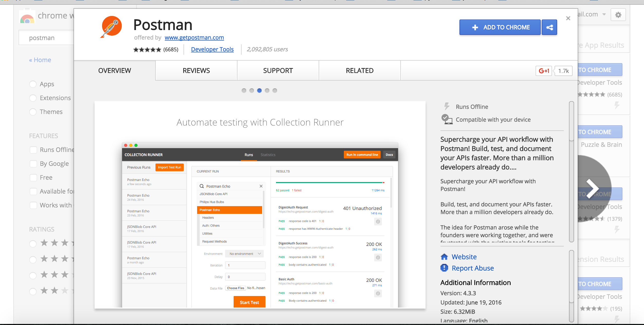Click the Website house icon
This screenshot has width=644, height=325.
click(444, 257)
